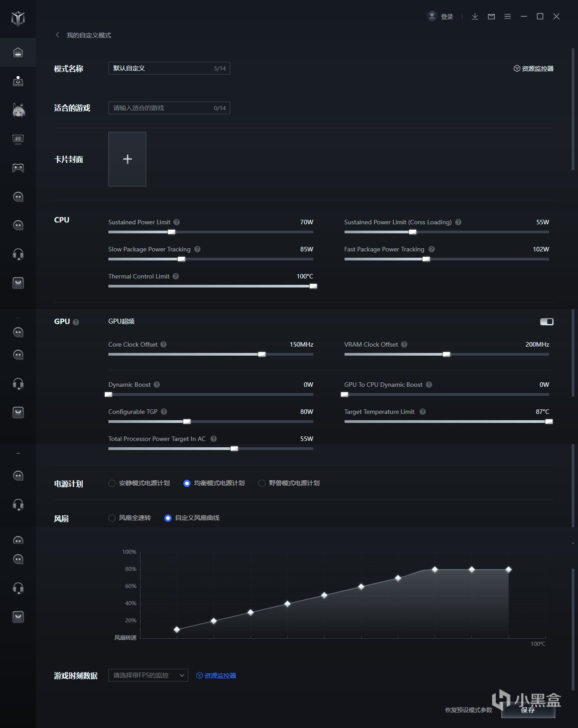Viewport: 578px width, 728px height.
Task: Show help for Configurable TGP
Action: tap(164, 412)
